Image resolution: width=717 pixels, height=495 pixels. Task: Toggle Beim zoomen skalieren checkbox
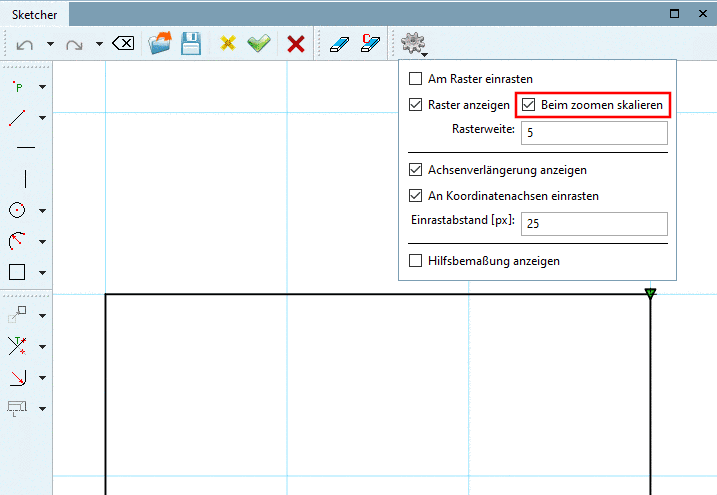pyautogui.click(x=529, y=105)
